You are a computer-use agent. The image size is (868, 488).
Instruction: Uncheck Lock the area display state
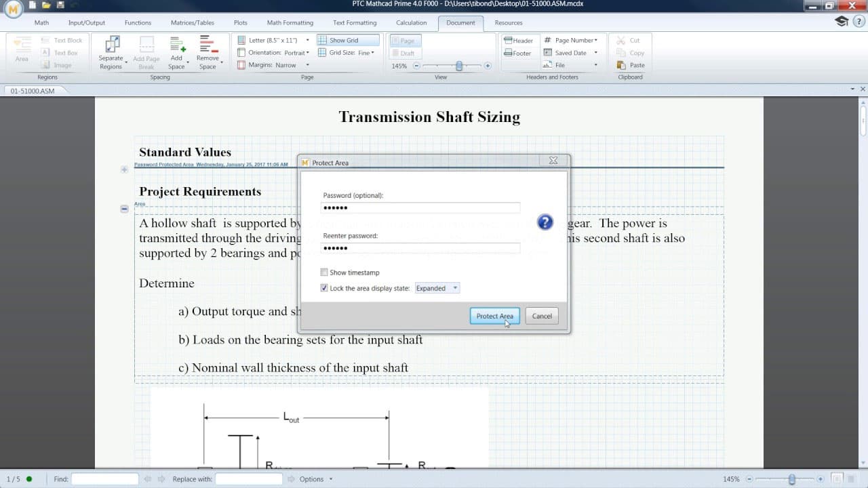[324, 287]
